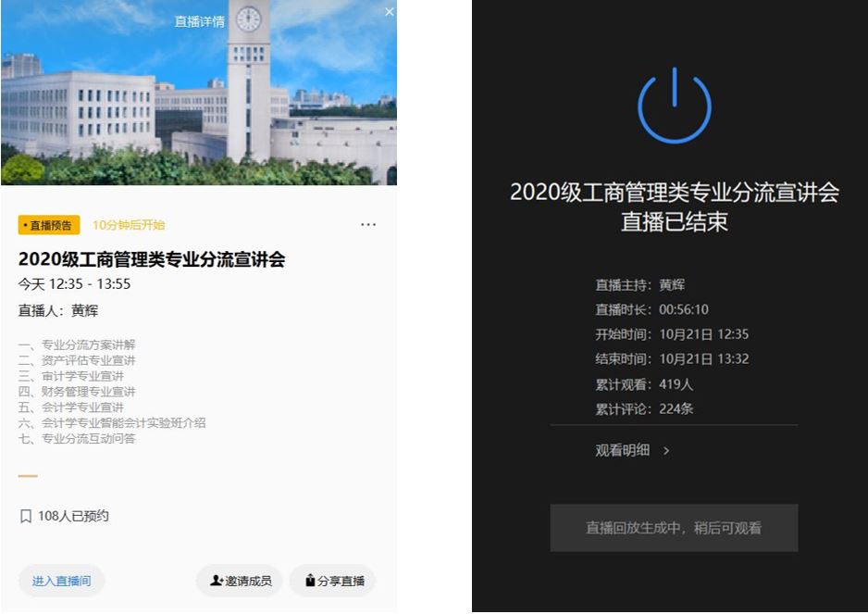Click the host name 黄辉 after 直播人

tap(85, 310)
